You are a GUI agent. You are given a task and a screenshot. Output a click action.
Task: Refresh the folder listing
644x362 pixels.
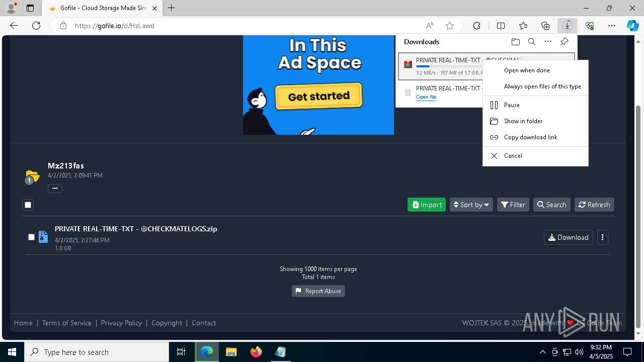click(594, 205)
